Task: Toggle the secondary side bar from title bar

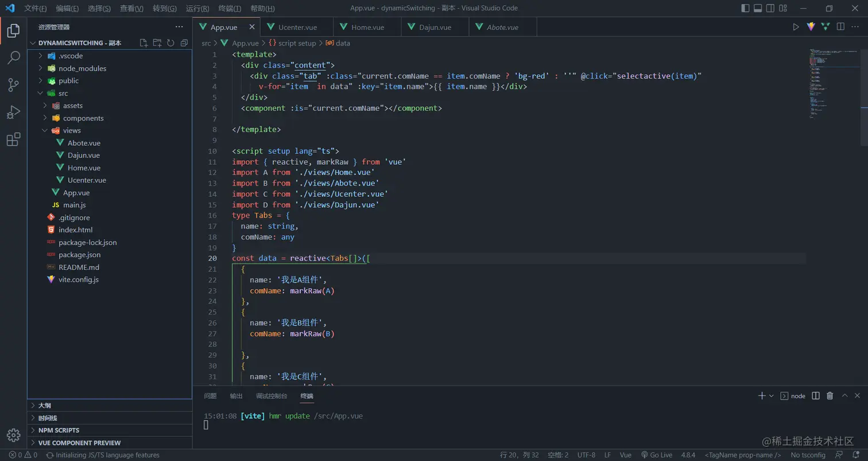Action: [770, 8]
